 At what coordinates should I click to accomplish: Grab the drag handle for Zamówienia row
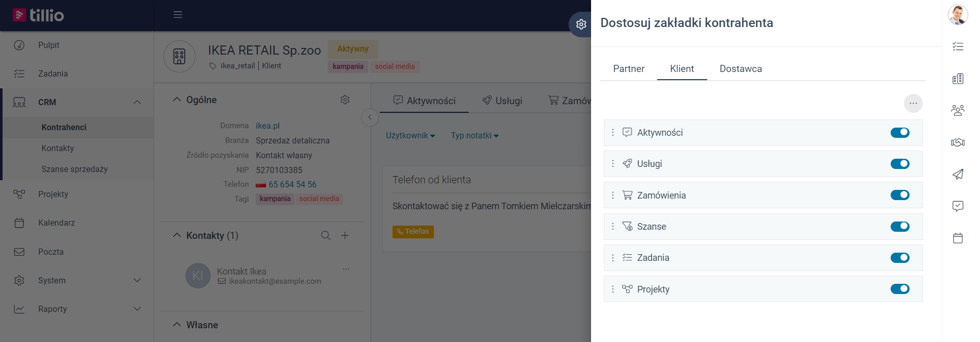click(x=613, y=195)
